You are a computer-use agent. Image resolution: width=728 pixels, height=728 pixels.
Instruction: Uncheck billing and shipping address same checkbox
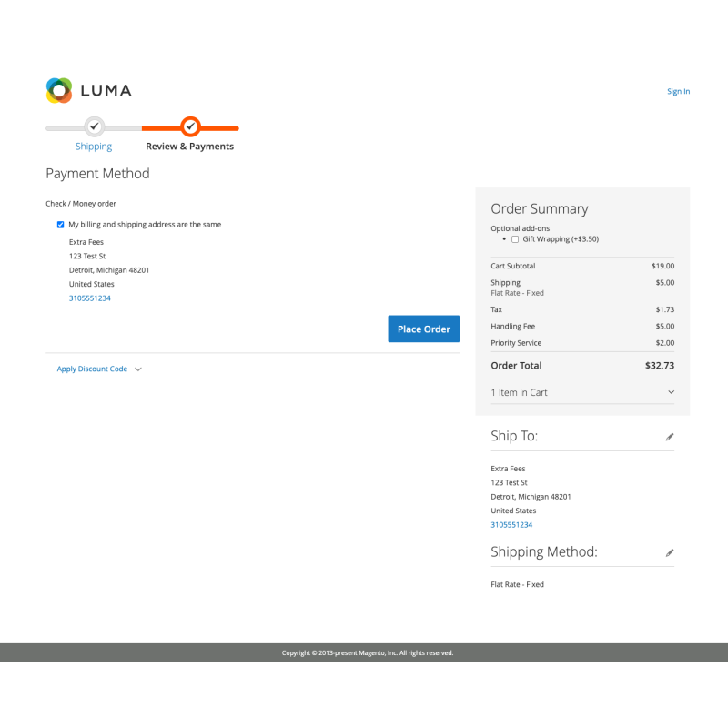(60, 225)
